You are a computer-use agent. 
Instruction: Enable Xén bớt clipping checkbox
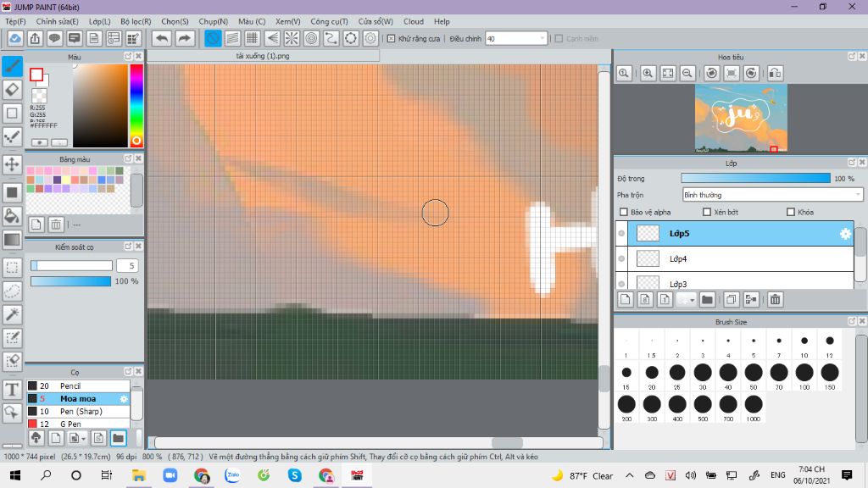pyautogui.click(x=707, y=212)
